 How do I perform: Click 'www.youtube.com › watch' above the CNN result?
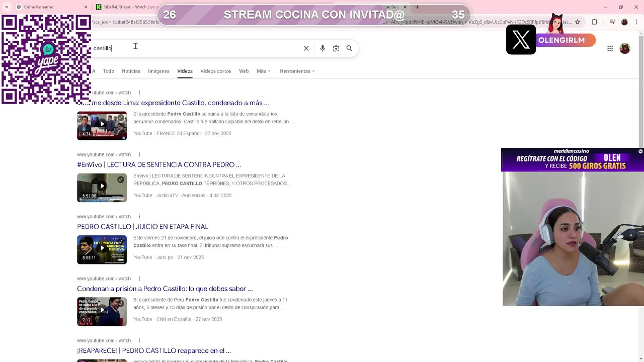coord(104,279)
